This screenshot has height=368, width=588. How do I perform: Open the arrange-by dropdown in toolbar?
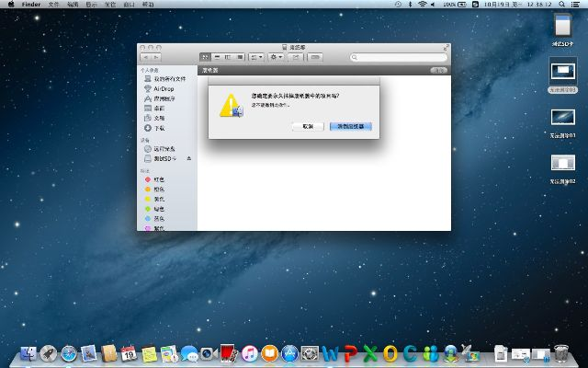point(256,57)
